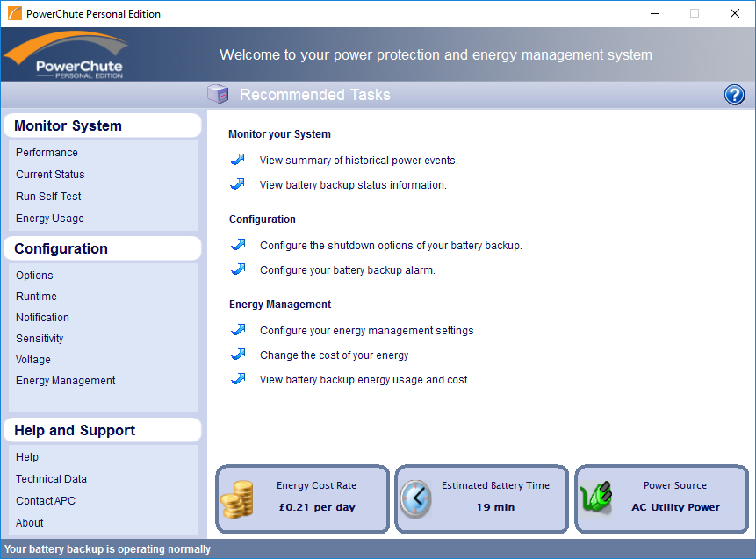
Task: Open Performance in Monitor System
Action: (x=47, y=153)
